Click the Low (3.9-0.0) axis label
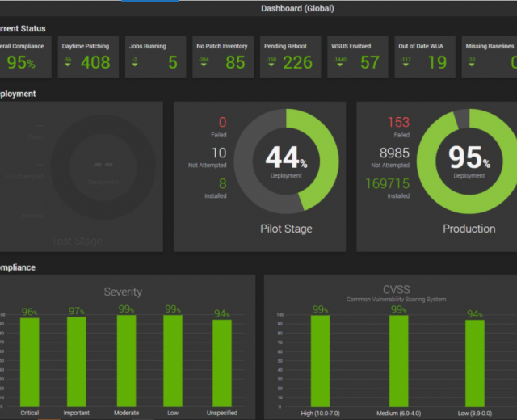517x420 pixels. coord(475,414)
